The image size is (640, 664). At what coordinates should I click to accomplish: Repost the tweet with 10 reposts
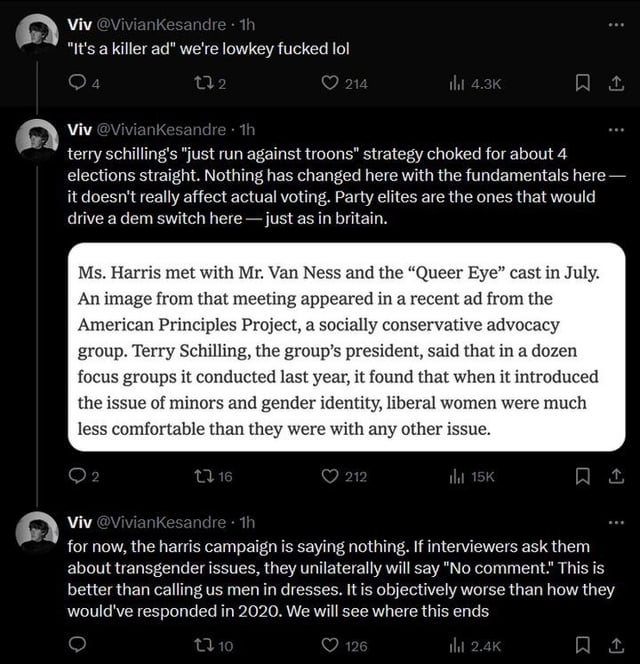click(x=213, y=645)
